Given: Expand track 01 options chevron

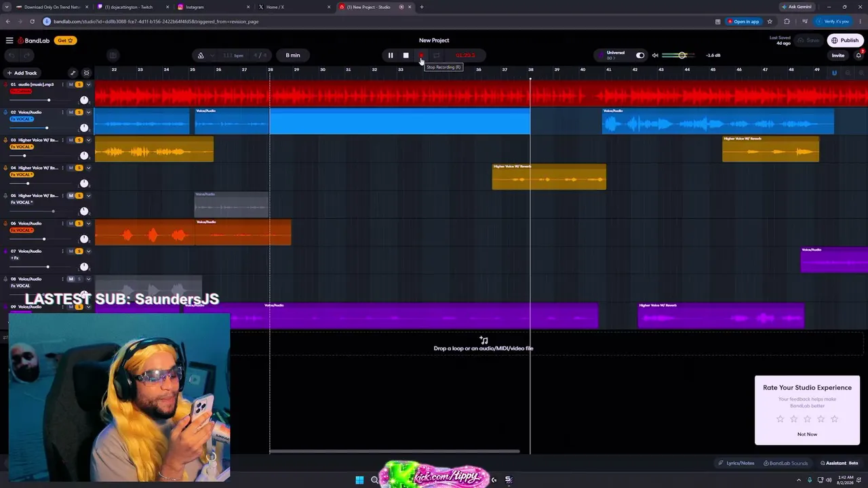Looking at the screenshot, I should click(88, 85).
